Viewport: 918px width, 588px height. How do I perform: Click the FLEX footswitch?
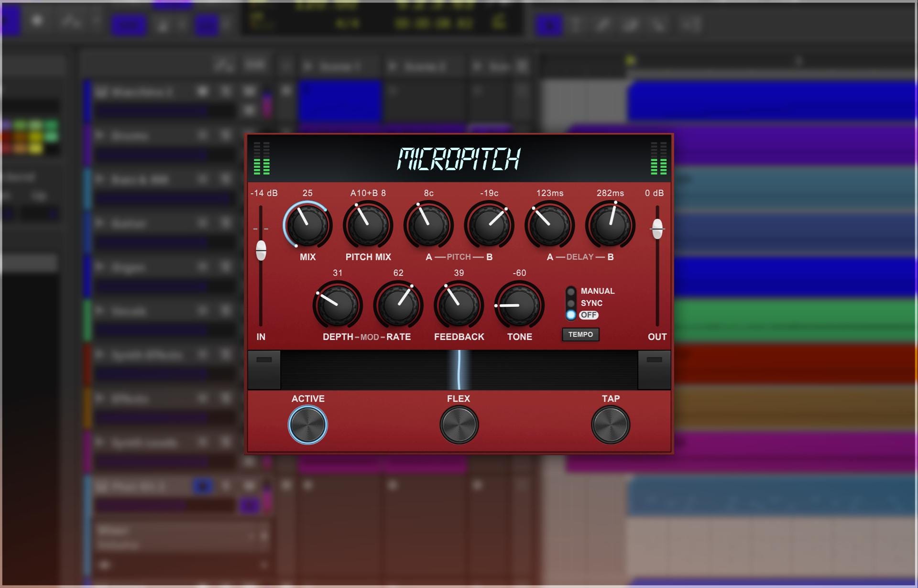pos(459,425)
